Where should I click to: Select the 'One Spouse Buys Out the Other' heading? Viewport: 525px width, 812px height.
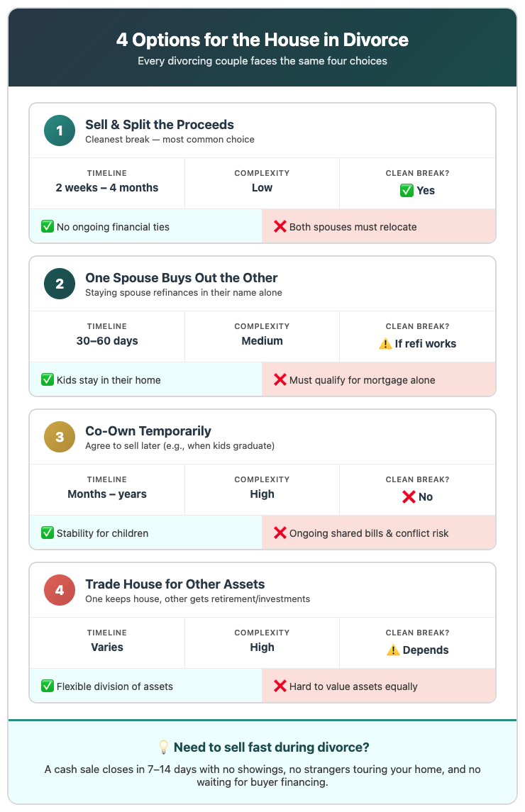coord(182,278)
